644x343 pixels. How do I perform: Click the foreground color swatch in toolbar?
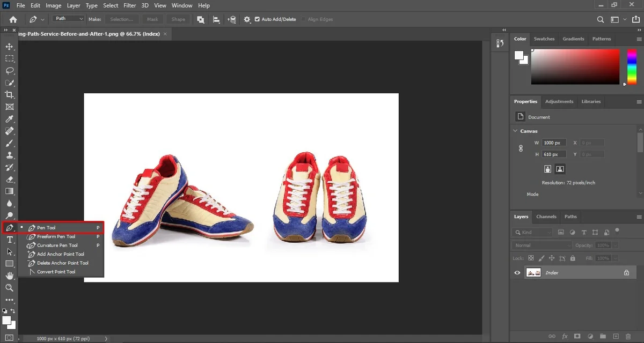7,320
